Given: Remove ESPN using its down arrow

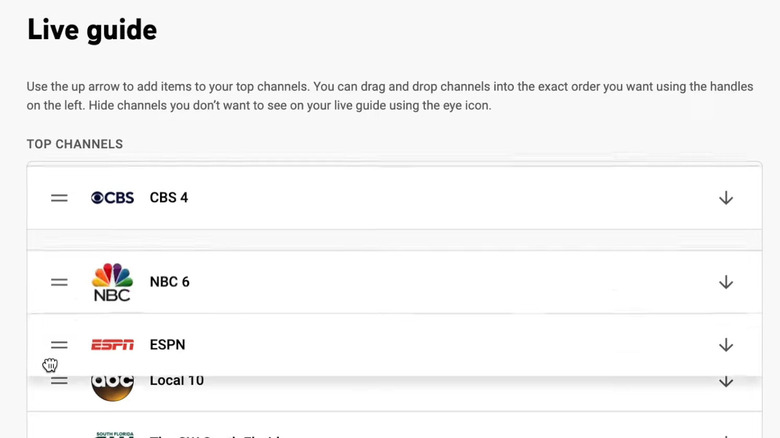Looking at the screenshot, I should pyautogui.click(x=726, y=345).
